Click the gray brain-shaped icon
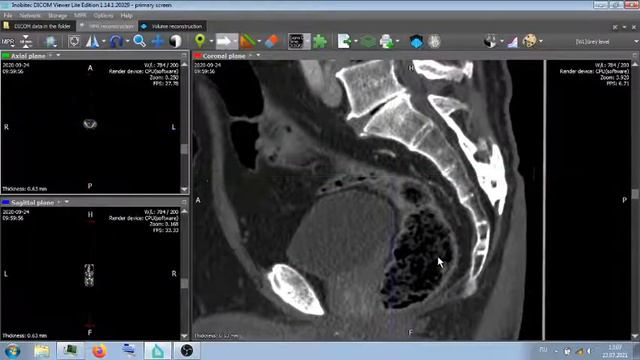 pos(434,41)
